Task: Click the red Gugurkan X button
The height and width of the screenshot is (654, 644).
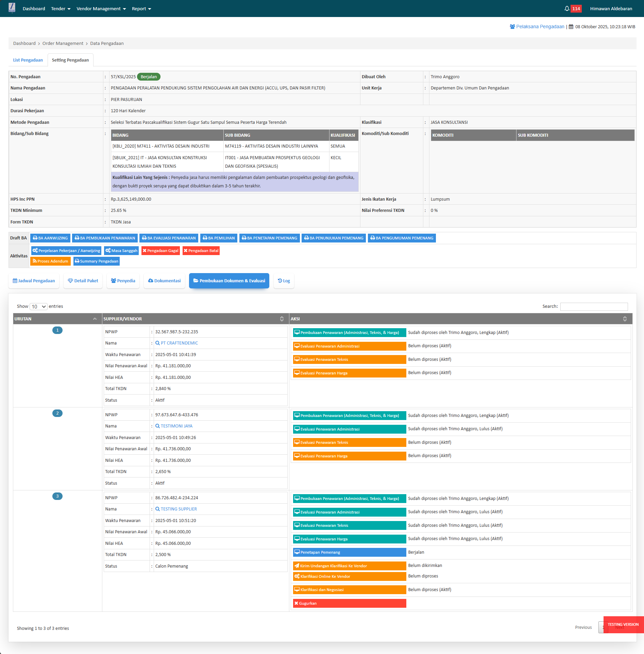Action: (349, 603)
